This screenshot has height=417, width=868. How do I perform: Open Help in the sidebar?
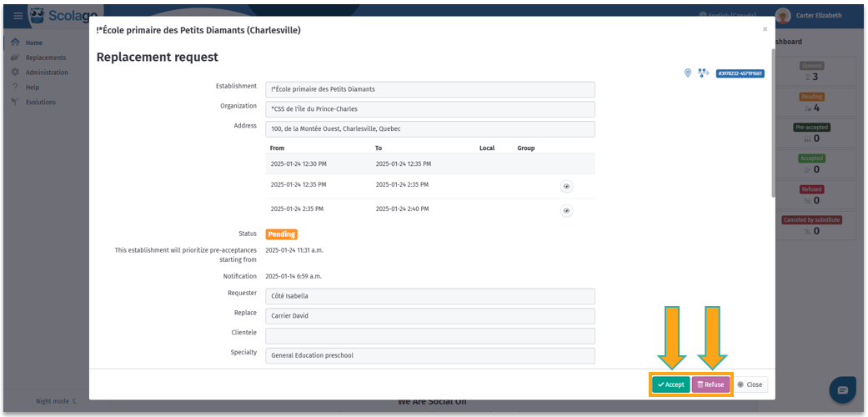33,88
